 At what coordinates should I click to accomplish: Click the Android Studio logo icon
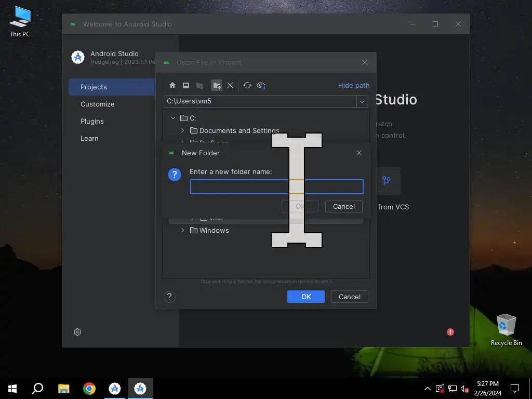click(x=78, y=57)
